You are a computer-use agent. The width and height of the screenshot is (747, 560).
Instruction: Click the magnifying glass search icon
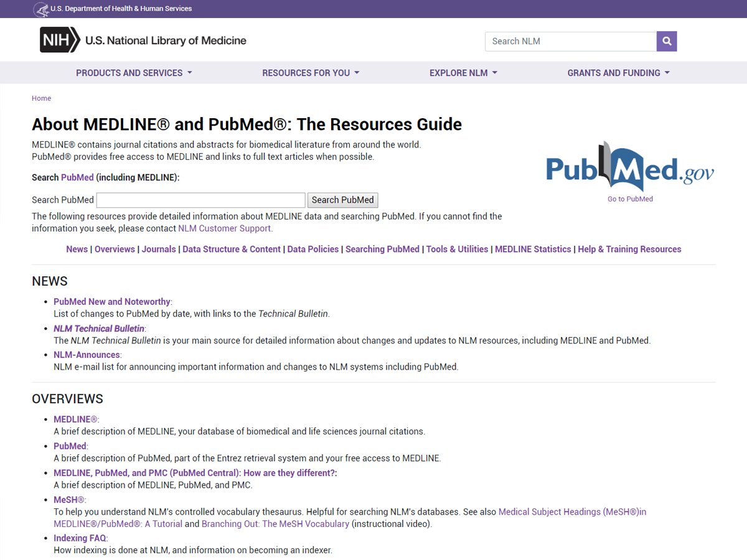click(667, 41)
